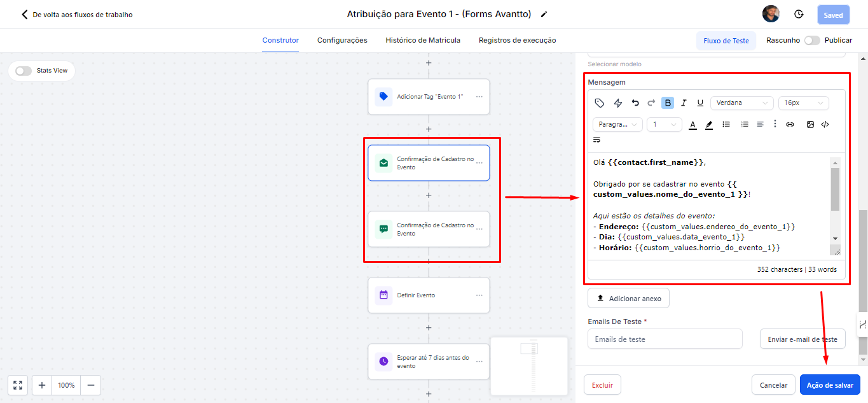Image resolution: width=868 pixels, height=403 pixels.
Task: Open the Registros de execução tab
Action: coord(517,40)
